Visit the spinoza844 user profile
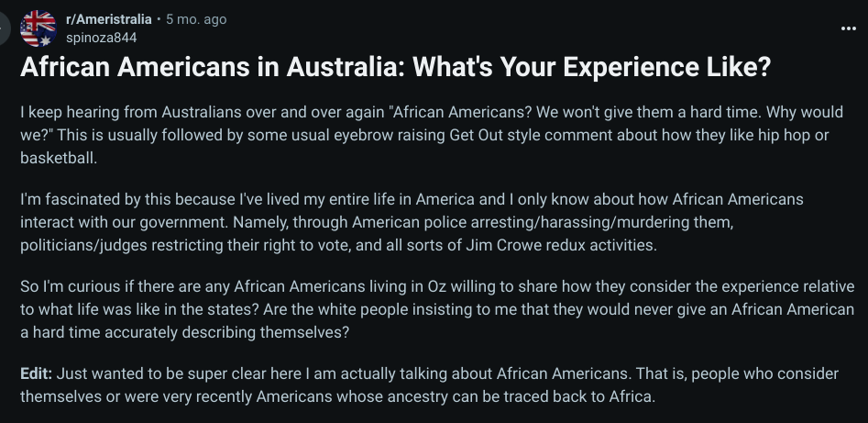This screenshot has width=868, height=423. click(102, 38)
